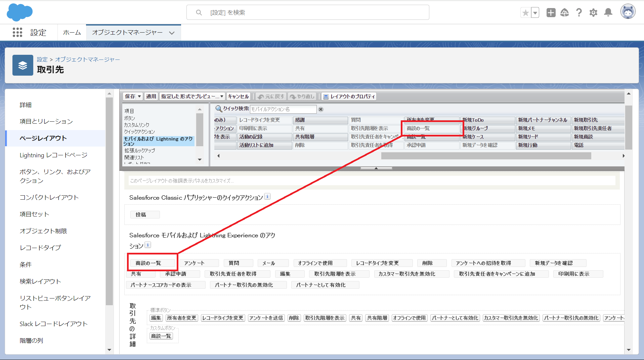Click the 投稿 action in the Classic publisher
The height and width of the screenshot is (360, 644).
coord(145,215)
